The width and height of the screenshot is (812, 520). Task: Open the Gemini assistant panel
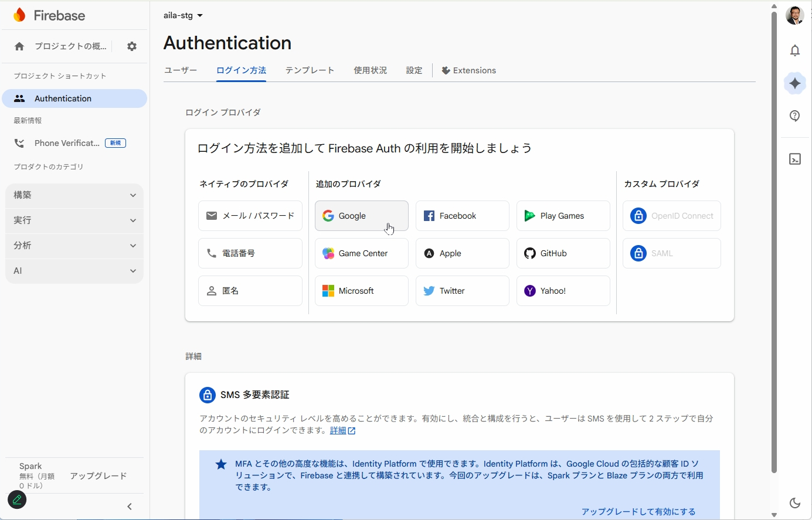[x=795, y=83]
